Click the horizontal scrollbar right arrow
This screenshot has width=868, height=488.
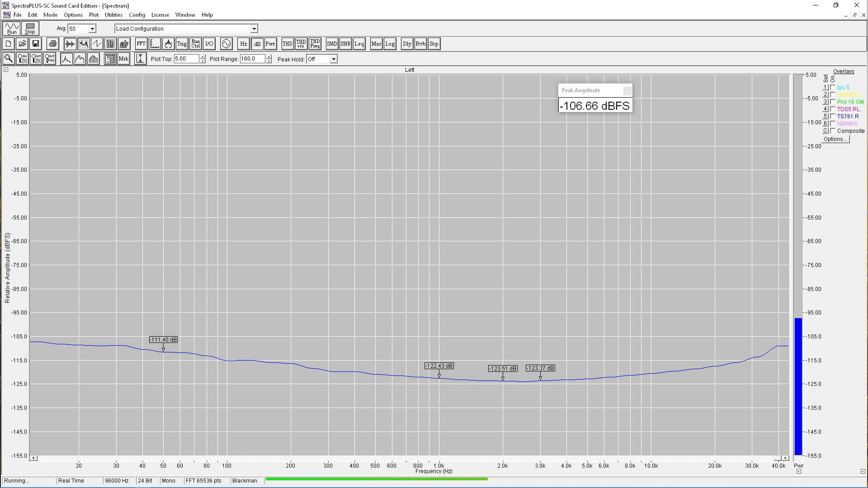tap(785, 458)
